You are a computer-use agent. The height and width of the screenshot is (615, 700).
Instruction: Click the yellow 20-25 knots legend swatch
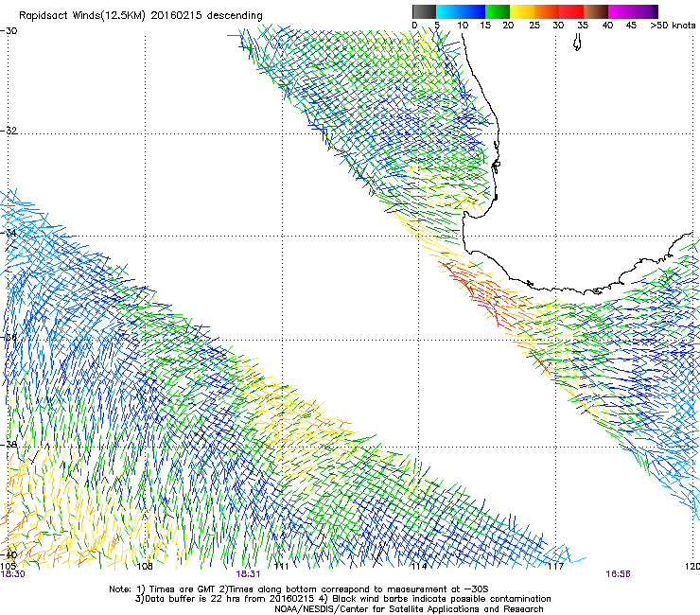click(522, 11)
